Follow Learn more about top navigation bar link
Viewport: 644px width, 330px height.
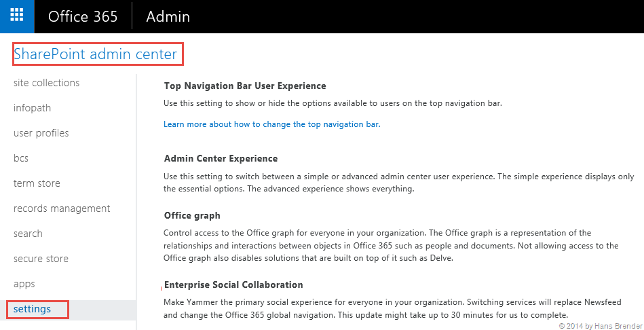271,124
